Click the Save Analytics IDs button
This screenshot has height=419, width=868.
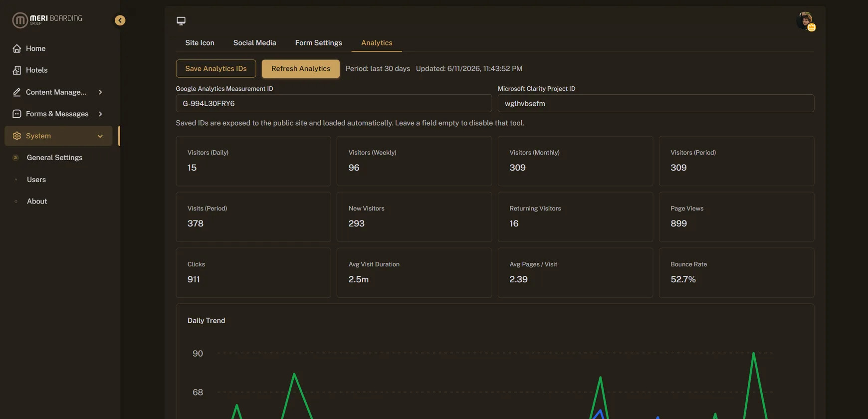pyautogui.click(x=216, y=69)
